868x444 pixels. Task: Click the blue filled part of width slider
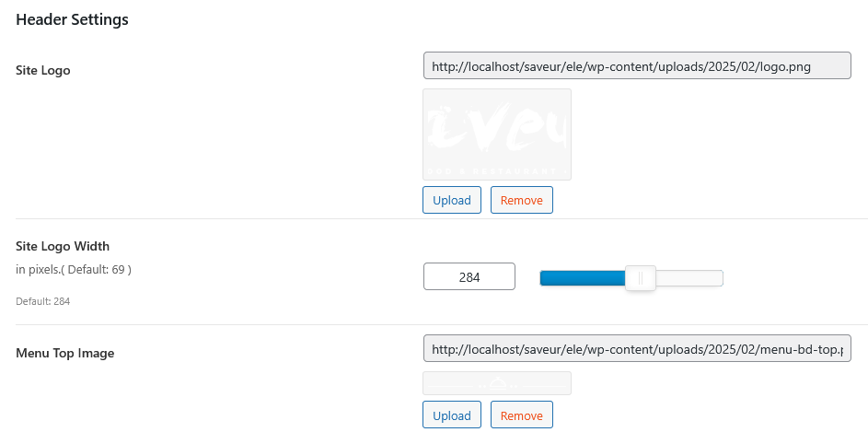tap(582, 278)
